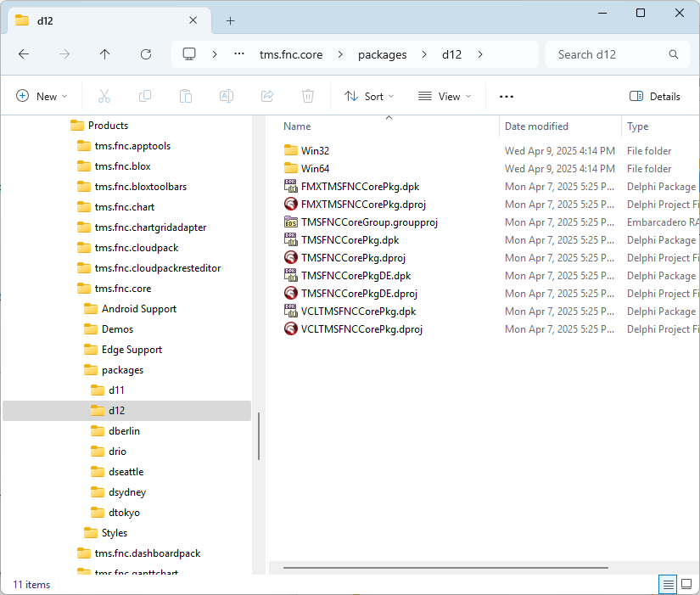This screenshot has width=700, height=595.
Task: Open the View dropdown menu
Action: [445, 97]
